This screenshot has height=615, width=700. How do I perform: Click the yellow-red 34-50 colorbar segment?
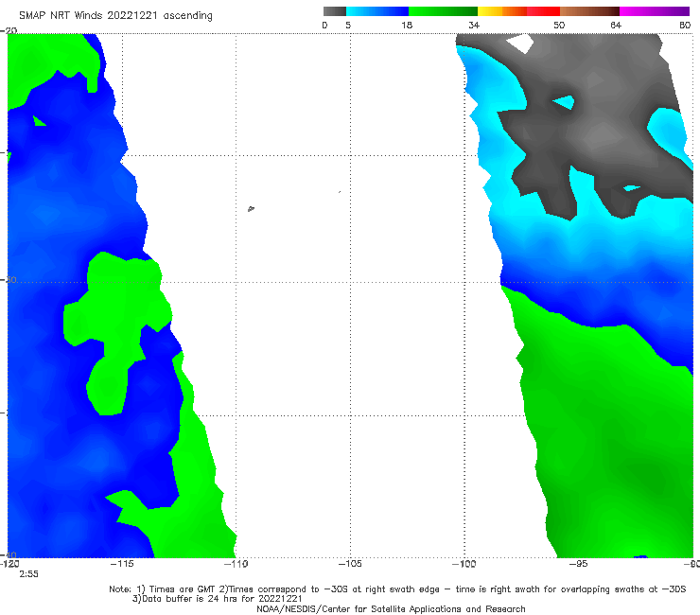click(518, 11)
